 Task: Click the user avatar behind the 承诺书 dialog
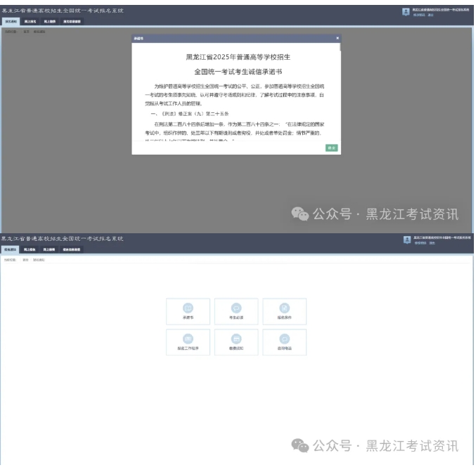(406, 12)
